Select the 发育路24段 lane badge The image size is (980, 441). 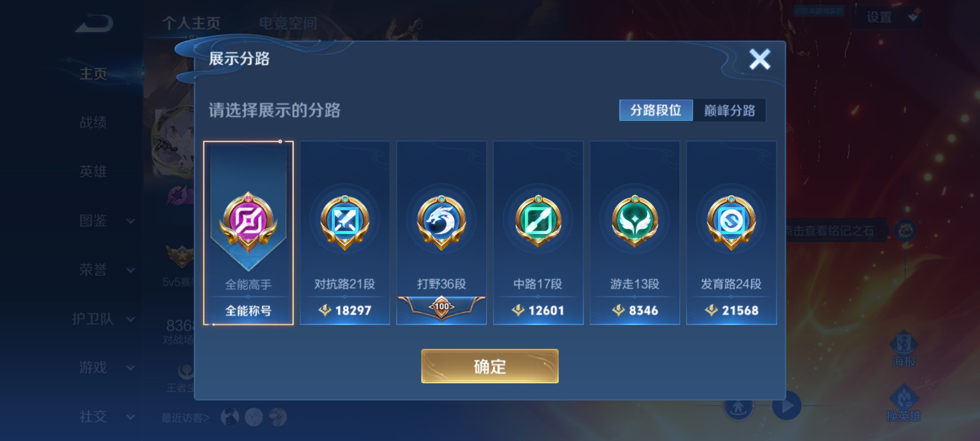(731, 233)
